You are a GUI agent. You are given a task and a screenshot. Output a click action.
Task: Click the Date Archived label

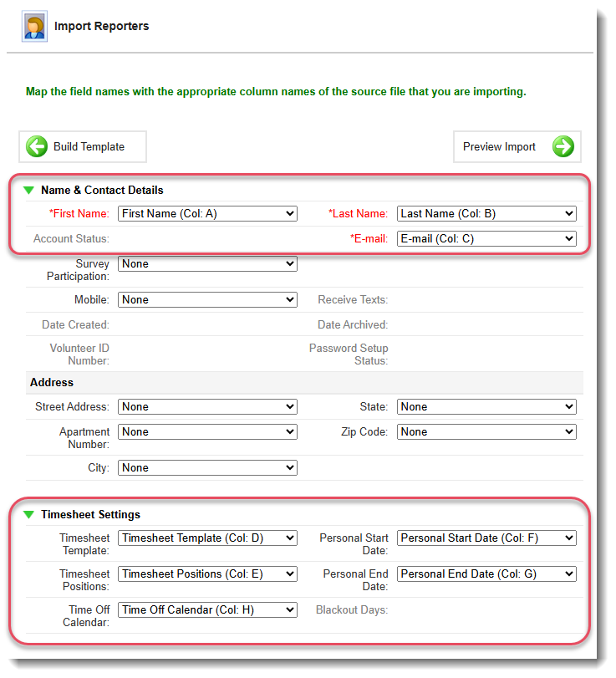[x=353, y=324]
